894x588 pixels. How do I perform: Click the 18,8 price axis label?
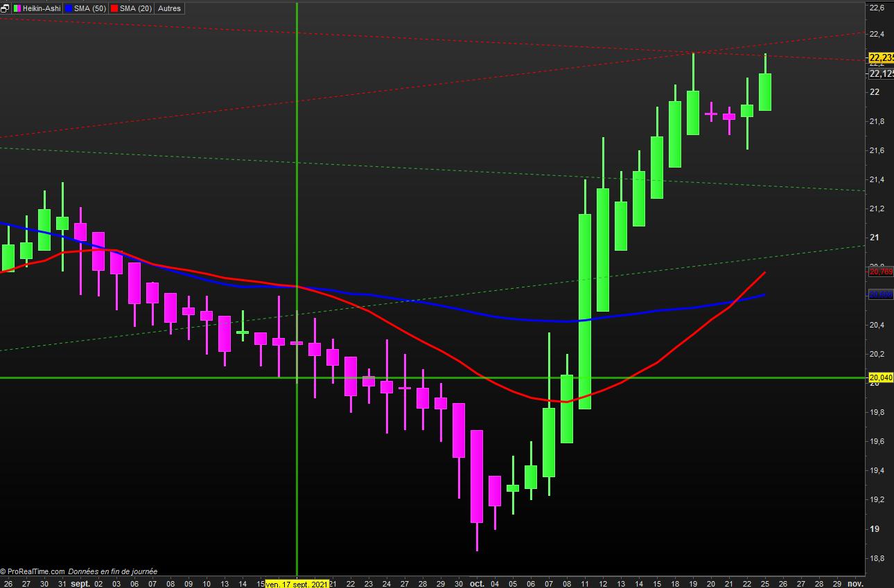coord(877,558)
